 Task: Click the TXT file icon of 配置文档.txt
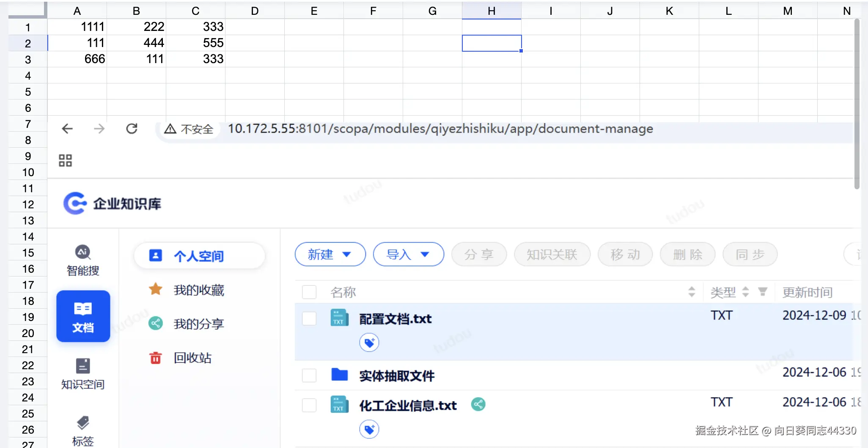coord(339,318)
